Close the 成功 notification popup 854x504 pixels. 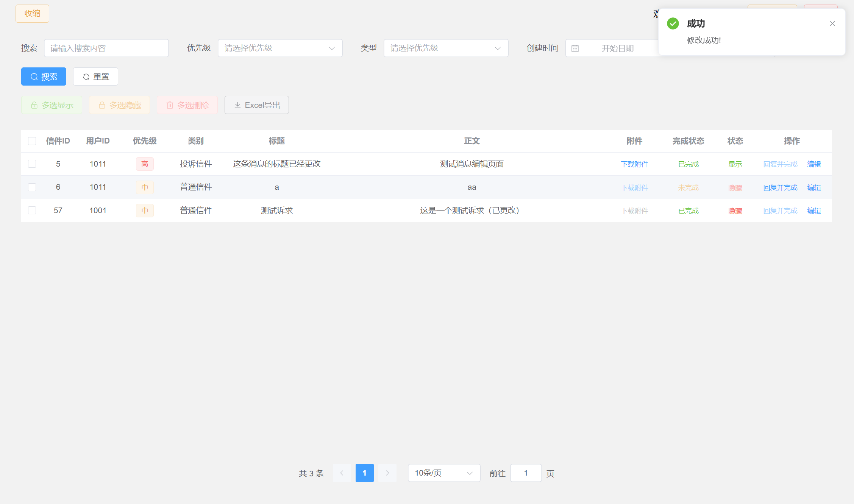(x=832, y=23)
